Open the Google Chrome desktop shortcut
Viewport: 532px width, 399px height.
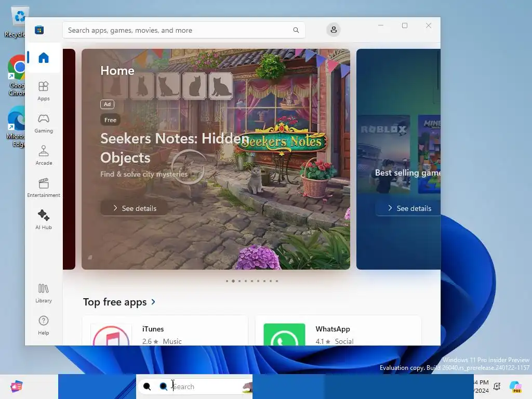click(16, 75)
